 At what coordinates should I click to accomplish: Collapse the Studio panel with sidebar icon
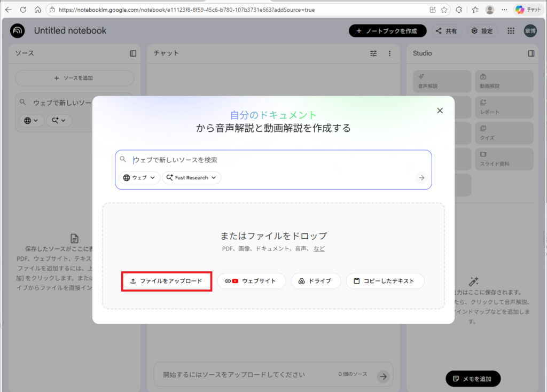531,53
